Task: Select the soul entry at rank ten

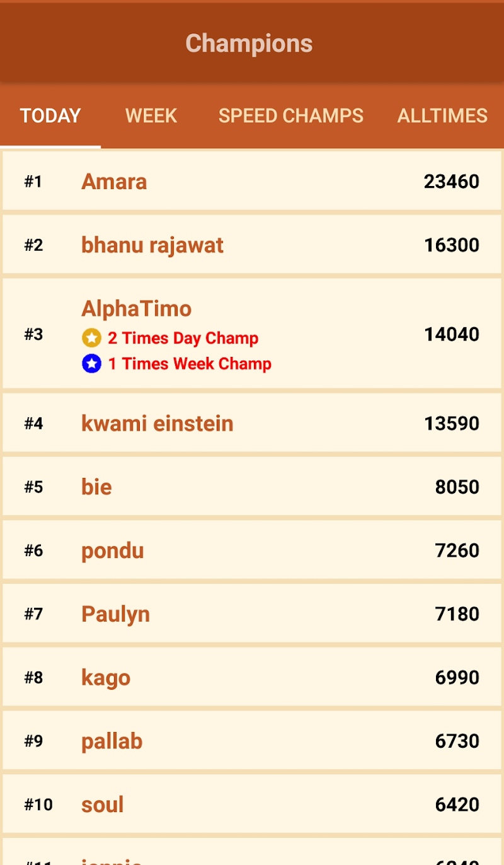Action: pyautogui.click(x=102, y=804)
